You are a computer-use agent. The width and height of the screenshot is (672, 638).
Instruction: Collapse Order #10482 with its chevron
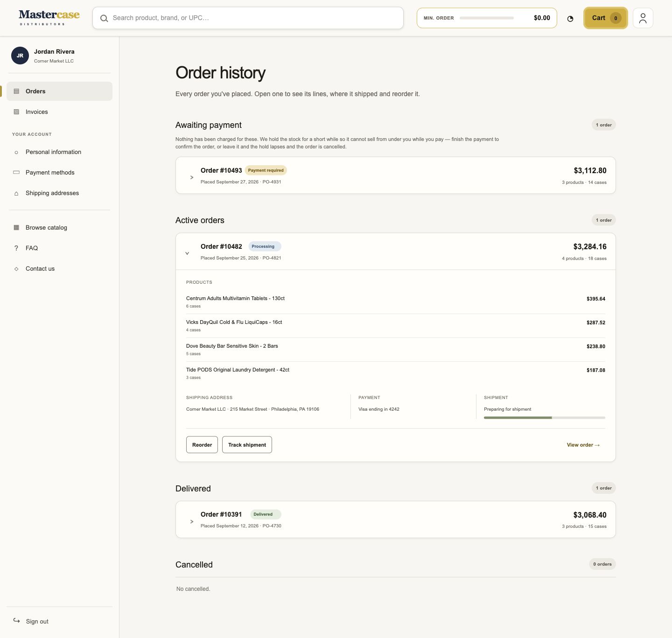pos(187,253)
